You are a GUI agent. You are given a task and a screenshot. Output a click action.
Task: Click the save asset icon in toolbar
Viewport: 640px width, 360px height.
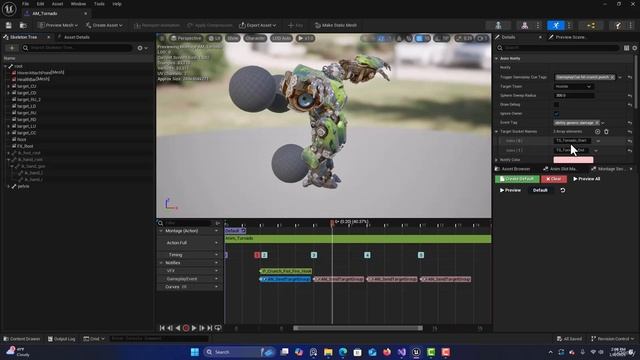pos(9,25)
